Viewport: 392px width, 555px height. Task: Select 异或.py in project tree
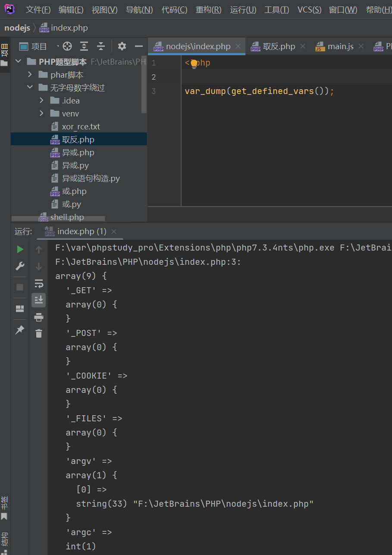click(75, 165)
